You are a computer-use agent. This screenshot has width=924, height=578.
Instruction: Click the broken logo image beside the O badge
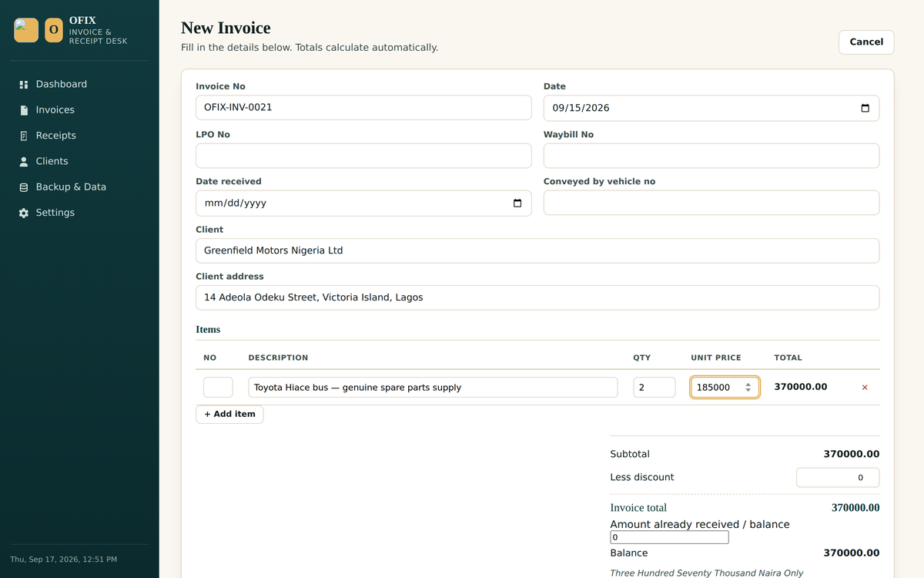click(26, 30)
